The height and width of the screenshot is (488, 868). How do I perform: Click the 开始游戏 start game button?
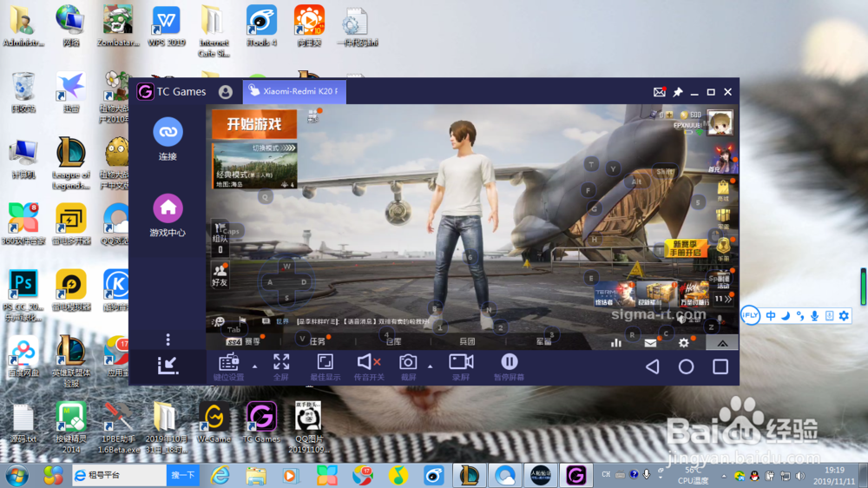pyautogui.click(x=254, y=124)
